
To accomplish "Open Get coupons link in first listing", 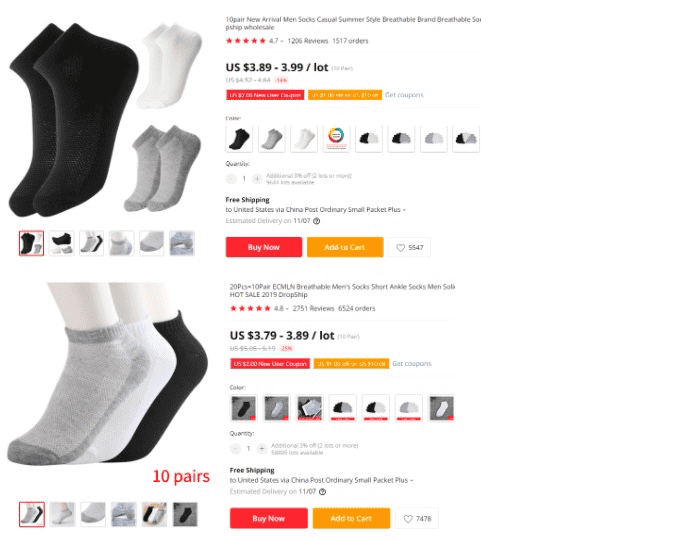I will click(x=404, y=95).
